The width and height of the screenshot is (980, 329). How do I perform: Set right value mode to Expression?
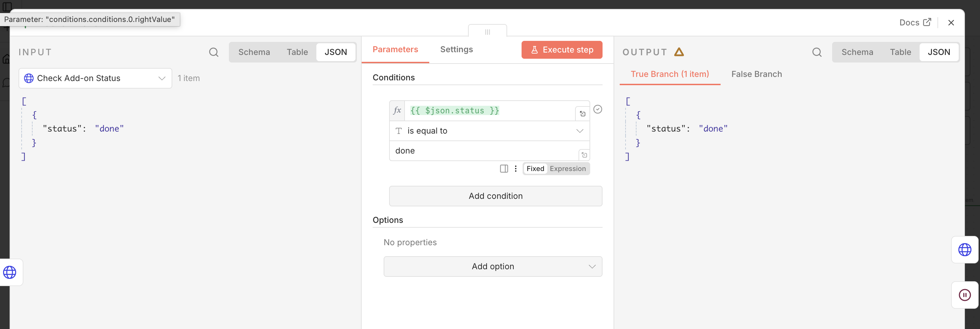(568, 169)
